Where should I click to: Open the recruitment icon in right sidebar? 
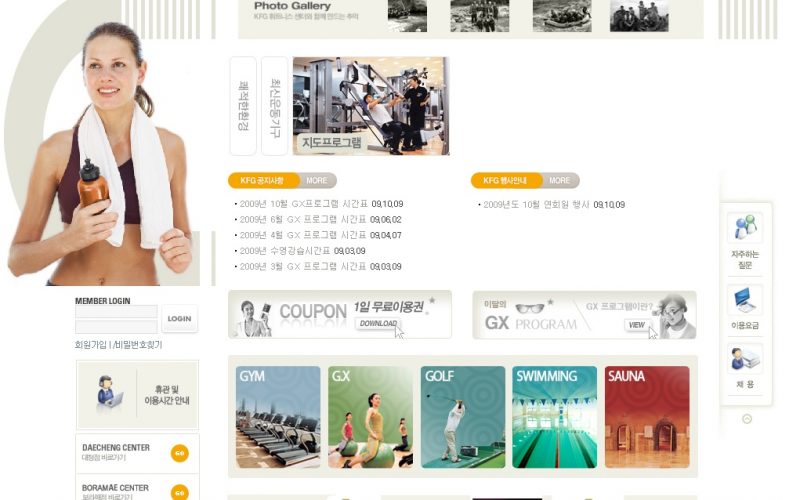point(745,358)
